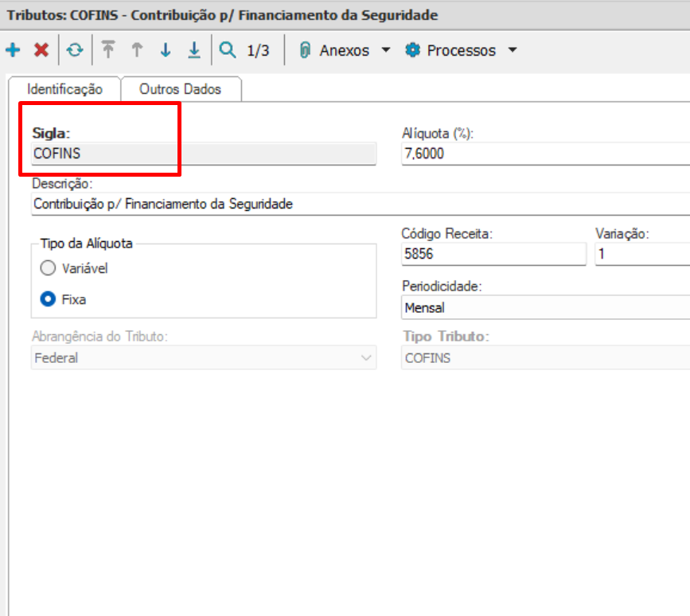This screenshot has width=690, height=616.
Task: Click the Anexos paperclip icon
Action: click(x=305, y=50)
